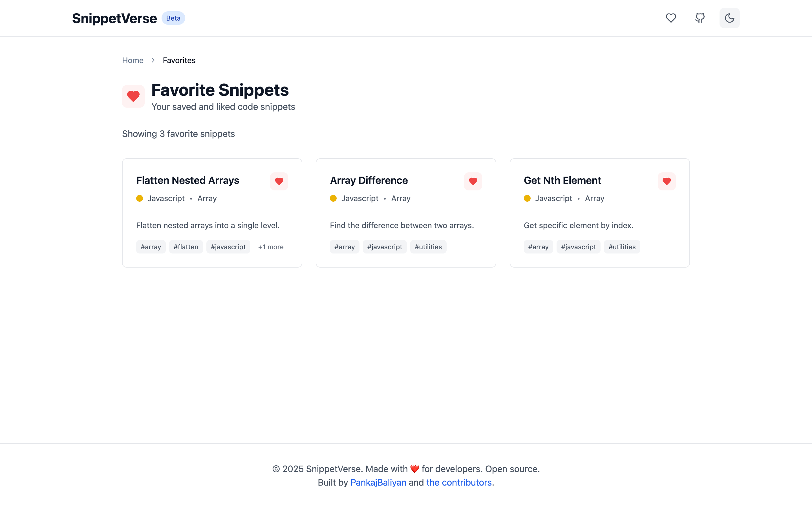Open favorites via header heart icon
This screenshot has height=507, width=812.
tap(671, 18)
